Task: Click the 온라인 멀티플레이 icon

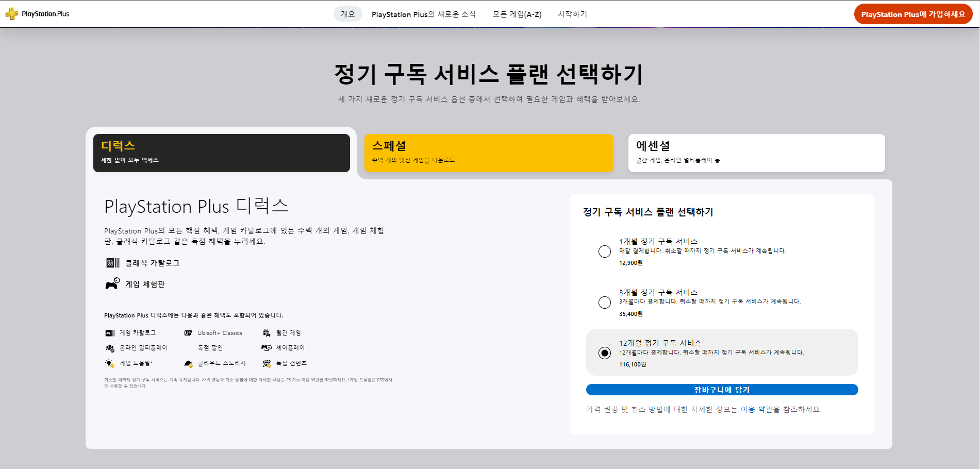Action: point(110,348)
